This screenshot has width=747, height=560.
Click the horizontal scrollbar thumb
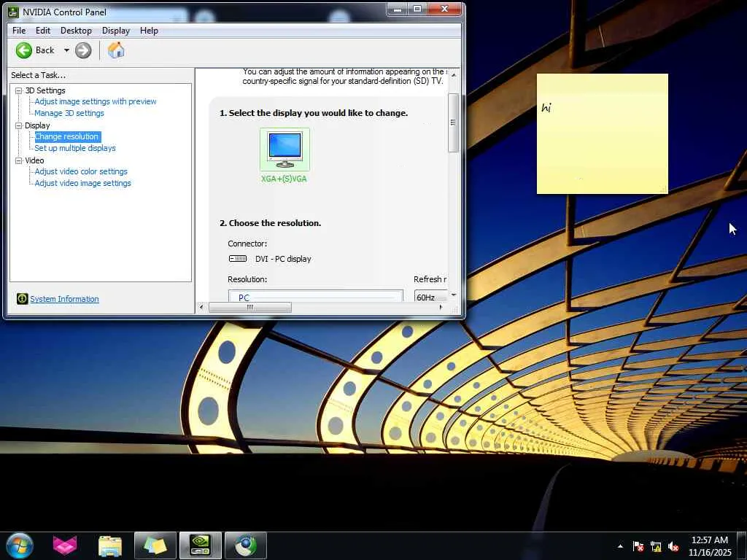point(250,308)
